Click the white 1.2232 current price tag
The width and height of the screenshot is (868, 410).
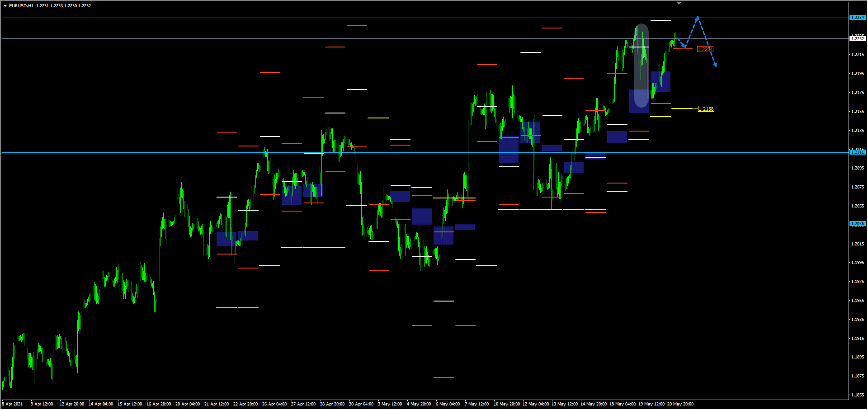tap(857, 39)
